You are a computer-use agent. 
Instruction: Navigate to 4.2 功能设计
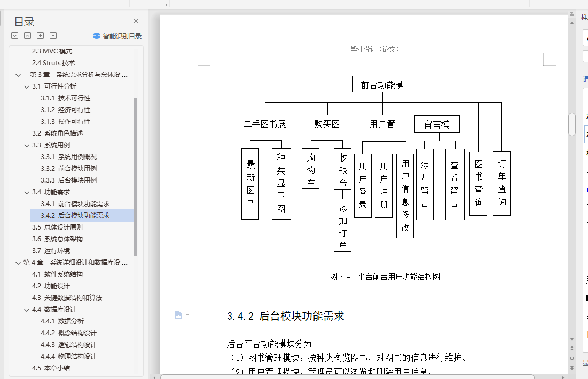tap(51, 286)
